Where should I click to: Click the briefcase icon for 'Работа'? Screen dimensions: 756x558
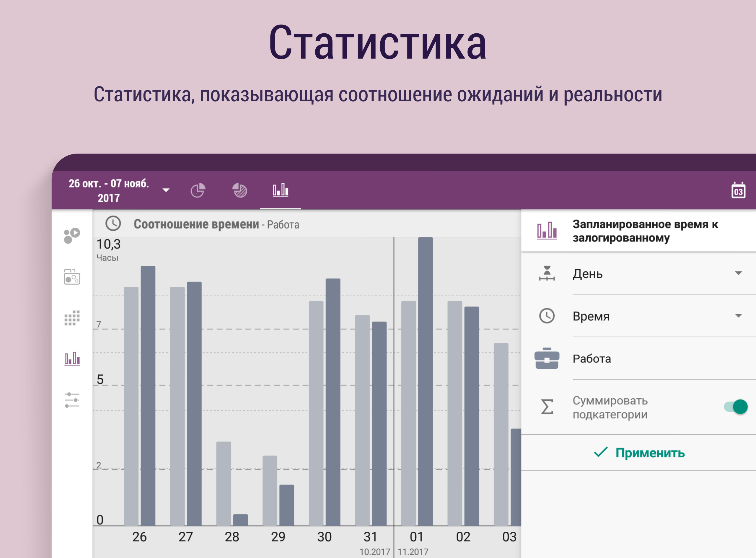pyautogui.click(x=547, y=358)
